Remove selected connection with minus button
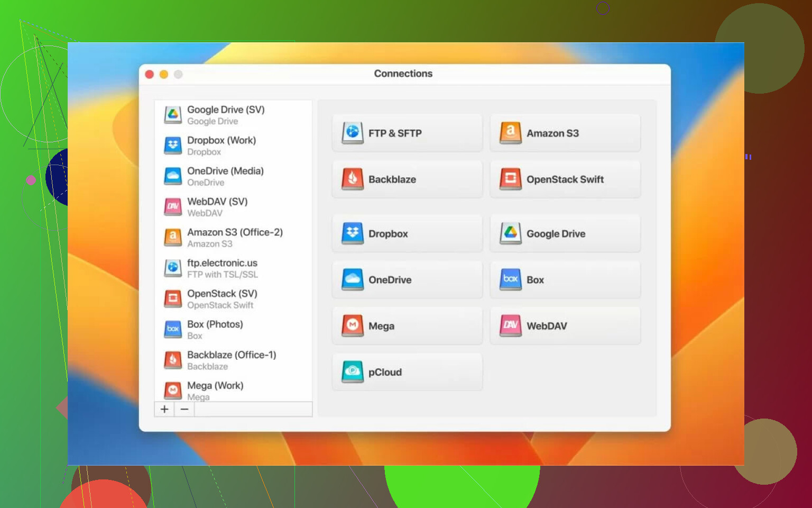The width and height of the screenshot is (812, 508). pyautogui.click(x=184, y=409)
